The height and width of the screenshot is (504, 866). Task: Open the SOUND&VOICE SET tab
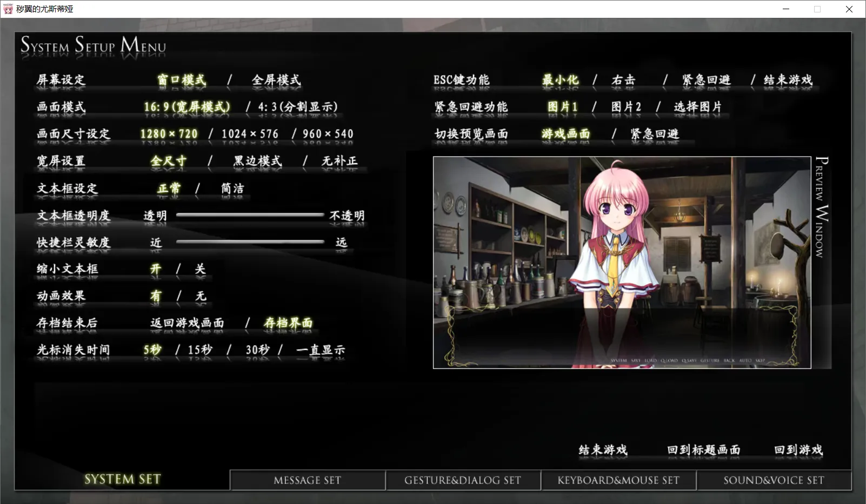click(x=774, y=480)
